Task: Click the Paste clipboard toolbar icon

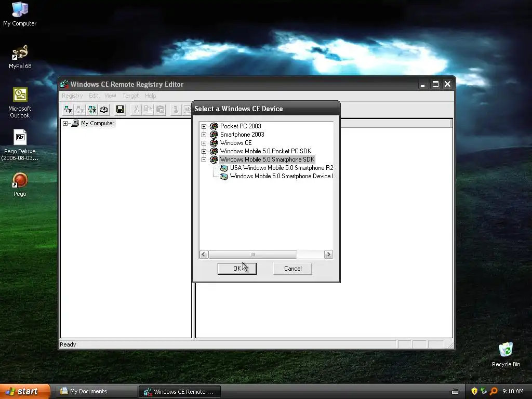Action: click(160, 109)
